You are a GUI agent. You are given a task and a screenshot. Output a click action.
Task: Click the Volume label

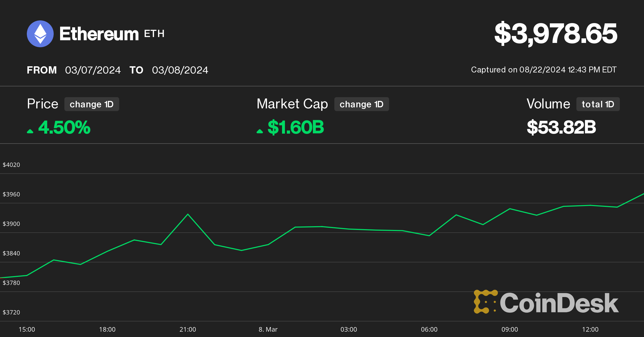click(x=548, y=104)
